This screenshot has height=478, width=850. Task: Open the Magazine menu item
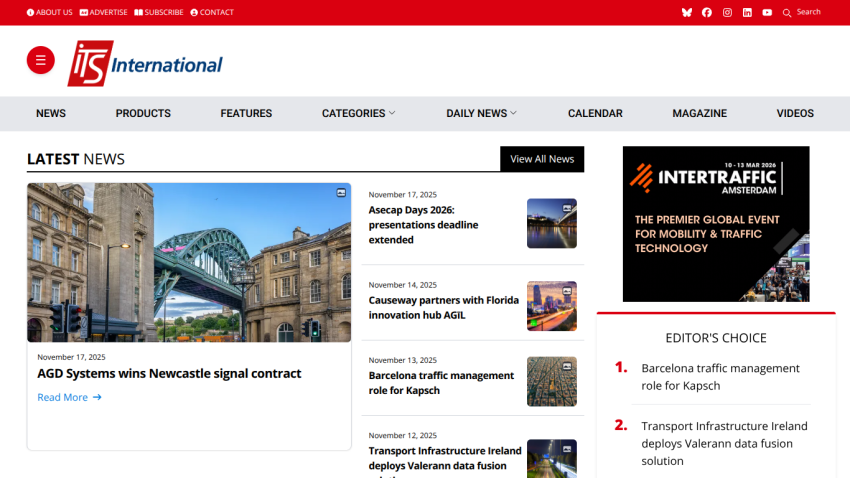[700, 113]
